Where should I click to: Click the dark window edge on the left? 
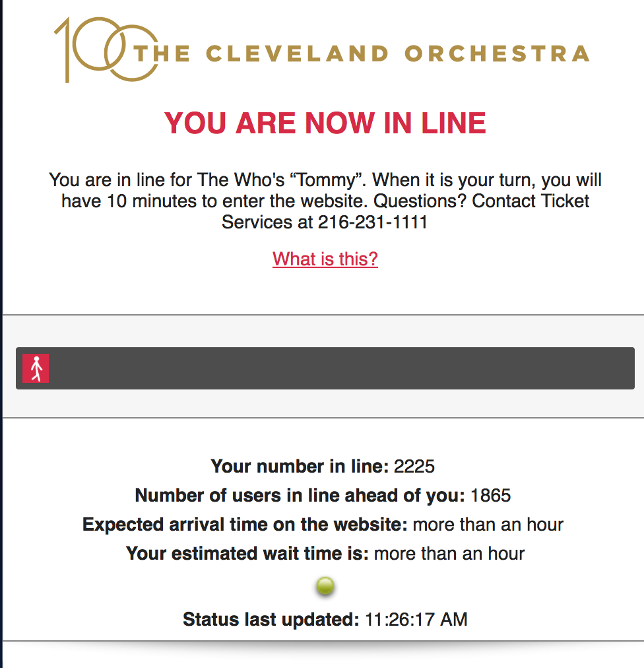click(x=1, y=334)
